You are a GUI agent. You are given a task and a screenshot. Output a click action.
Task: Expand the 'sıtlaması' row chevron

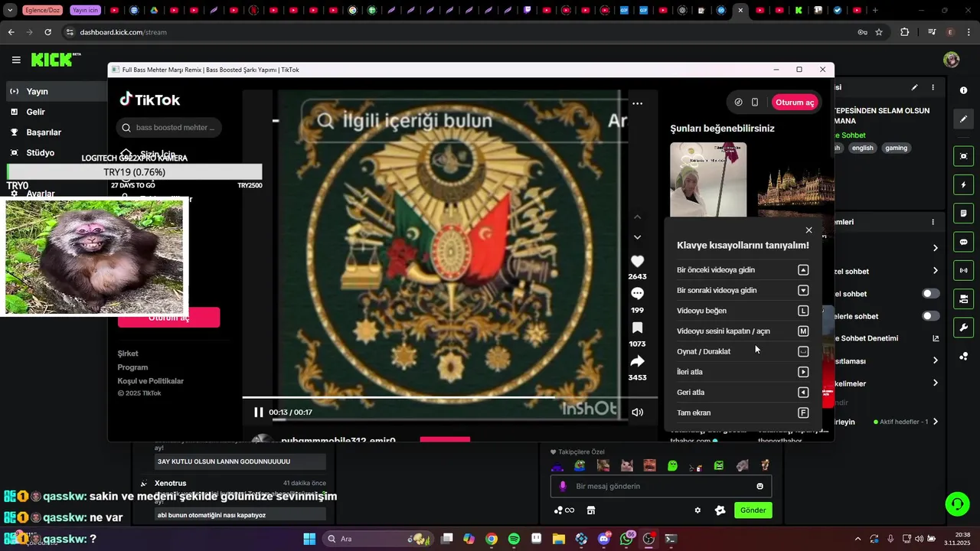pyautogui.click(x=936, y=360)
